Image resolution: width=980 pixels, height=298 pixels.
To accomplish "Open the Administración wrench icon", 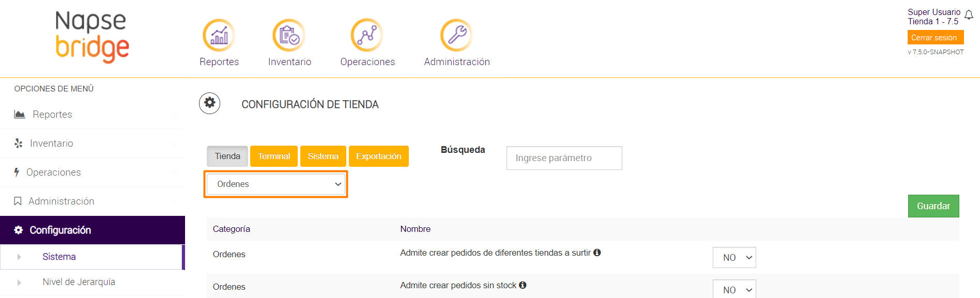I will (x=456, y=35).
